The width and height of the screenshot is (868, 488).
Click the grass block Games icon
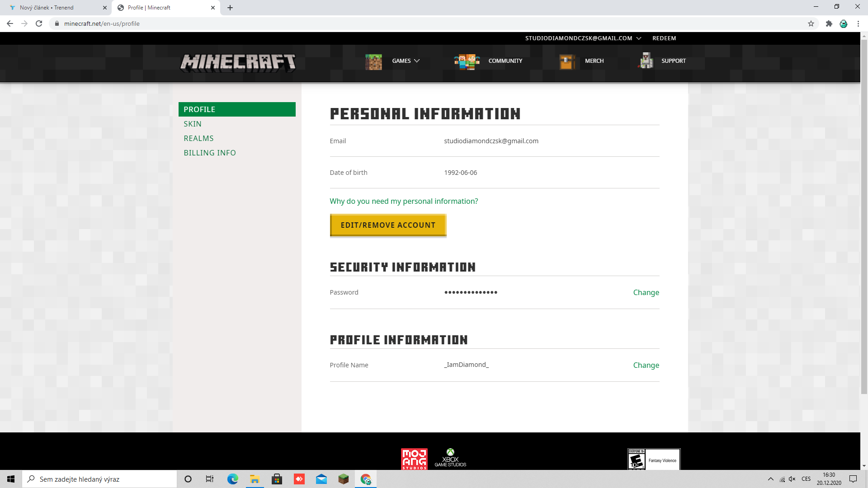[x=373, y=61]
